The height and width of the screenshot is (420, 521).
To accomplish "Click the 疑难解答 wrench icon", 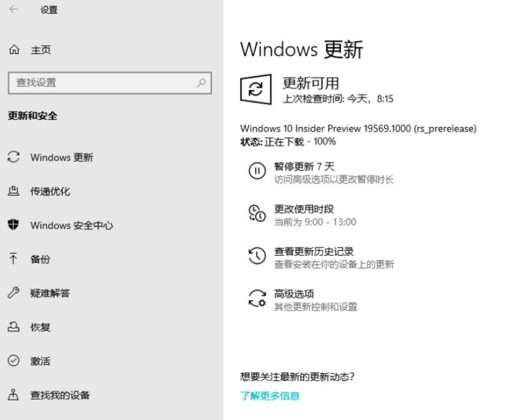I will (x=14, y=293).
